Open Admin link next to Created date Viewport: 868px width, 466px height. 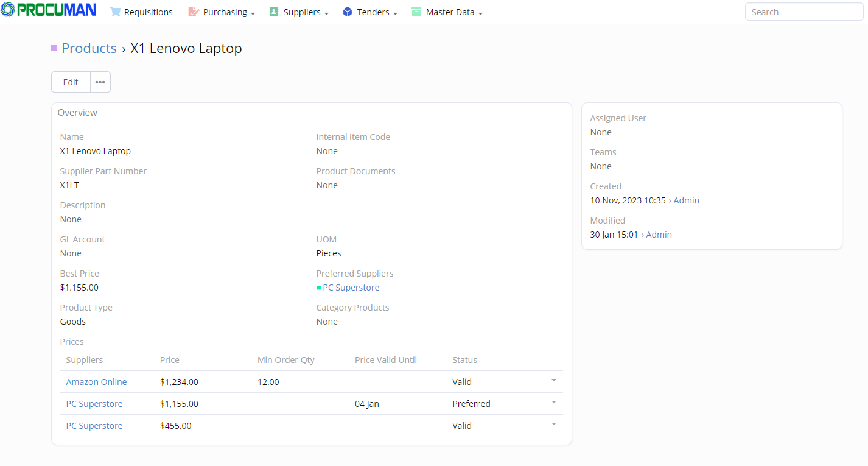686,200
